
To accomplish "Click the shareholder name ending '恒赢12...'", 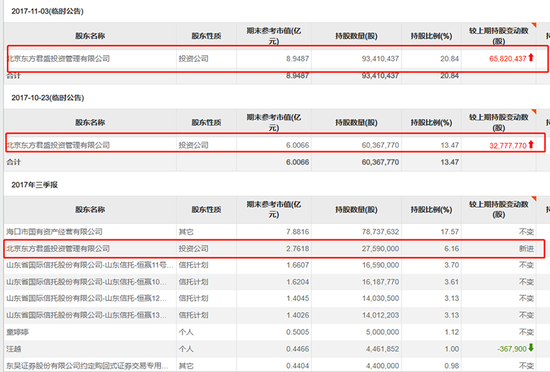I will [x=86, y=298].
